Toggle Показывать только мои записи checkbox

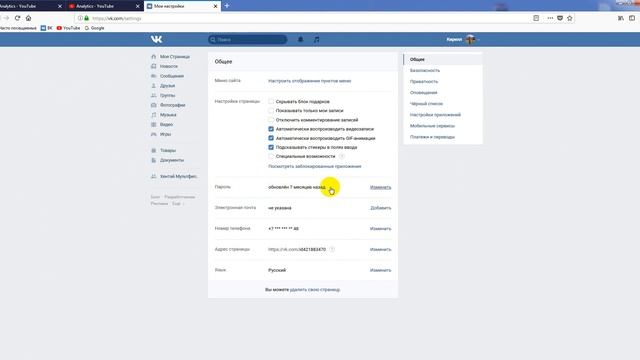tap(271, 111)
